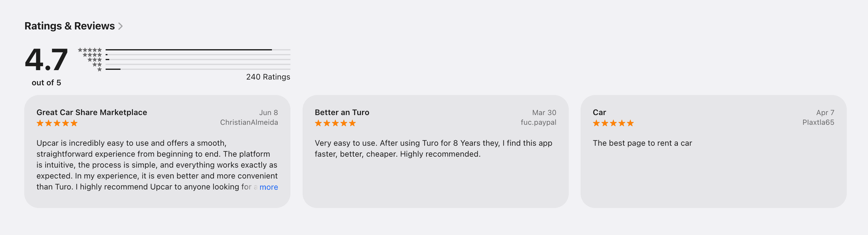The height and width of the screenshot is (235, 868).
Task: Click the 240 Ratings count label
Action: click(x=268, y=77)
